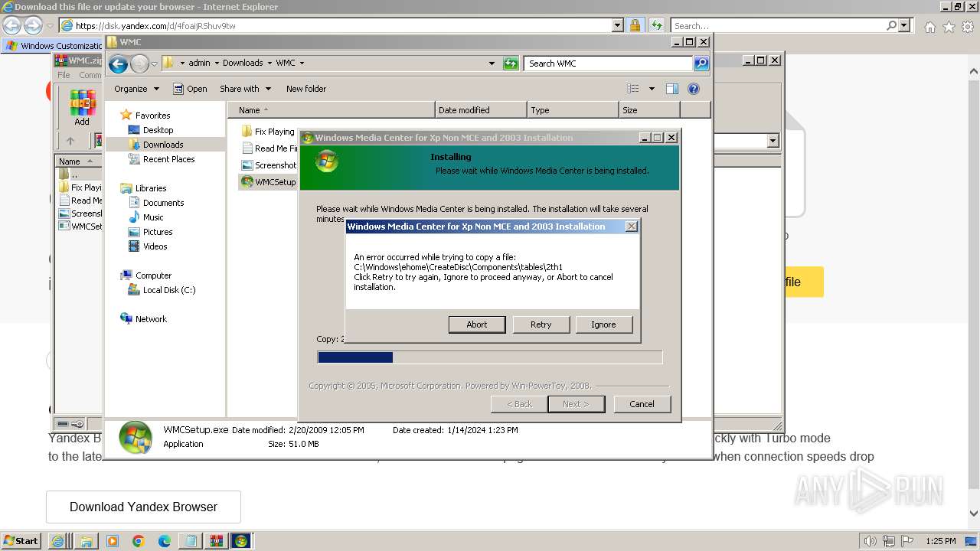Switch to WMC installer in the taskbar
Viewport: 980px width, 551px height.
(241, 540)
